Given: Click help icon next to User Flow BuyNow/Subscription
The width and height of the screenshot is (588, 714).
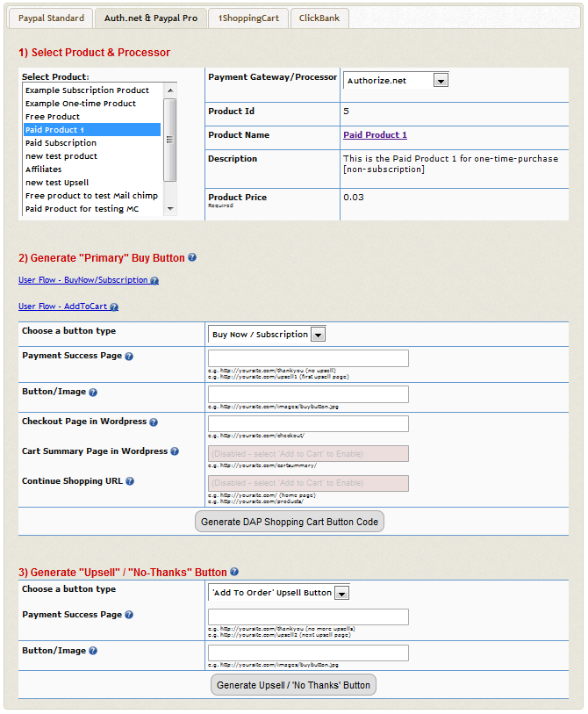Looking at the screenshot, I should pos(154,281).
